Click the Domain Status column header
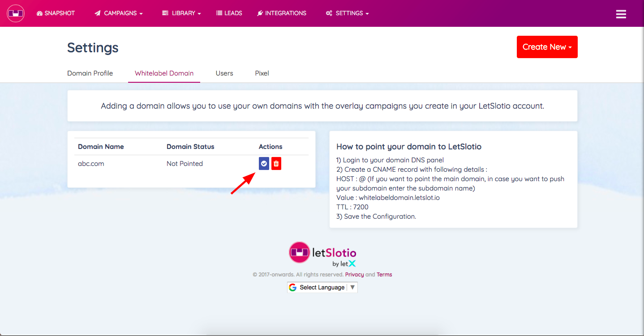 tap(190, 147)
